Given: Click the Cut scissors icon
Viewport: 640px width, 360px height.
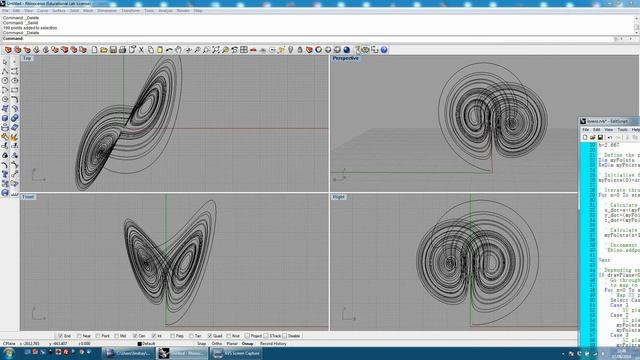Looking at the screenshot, I should click(141, 50).
